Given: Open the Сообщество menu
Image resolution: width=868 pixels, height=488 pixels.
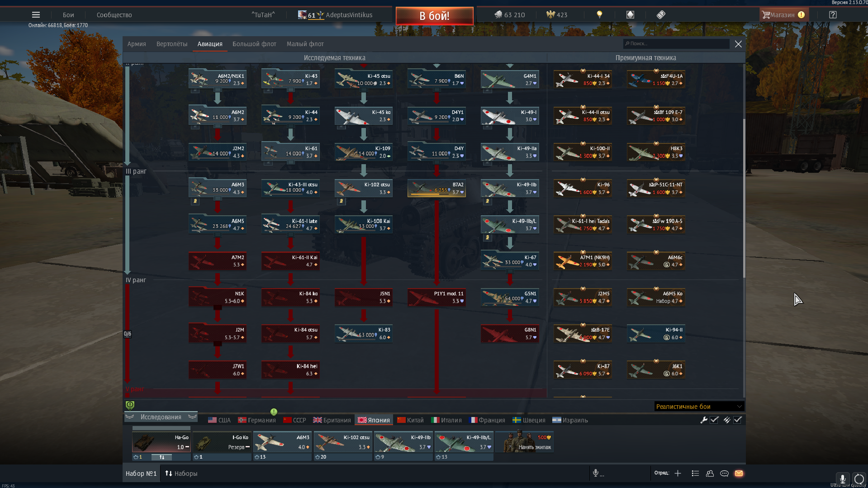Looking at the screenshot, I should (x=114, y=15).
